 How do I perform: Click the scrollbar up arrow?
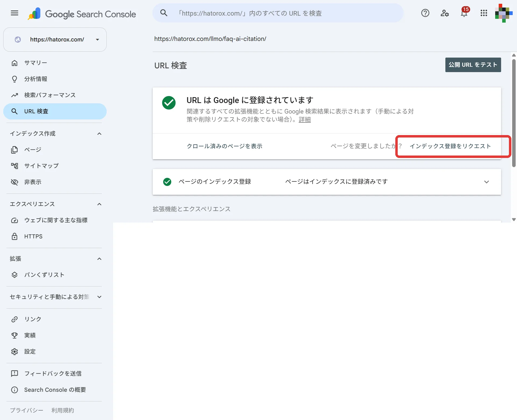514,55
